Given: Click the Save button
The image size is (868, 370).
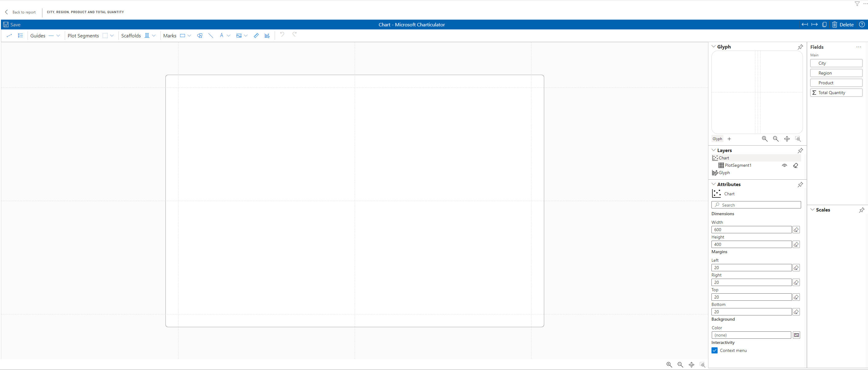Looking at the screenshot, I should [12, 25].
